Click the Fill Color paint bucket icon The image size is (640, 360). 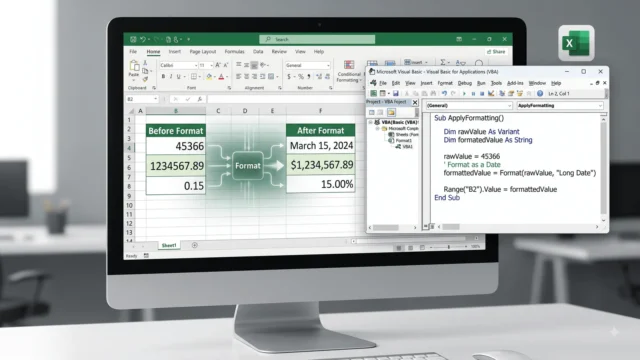[x=209, y=77]
